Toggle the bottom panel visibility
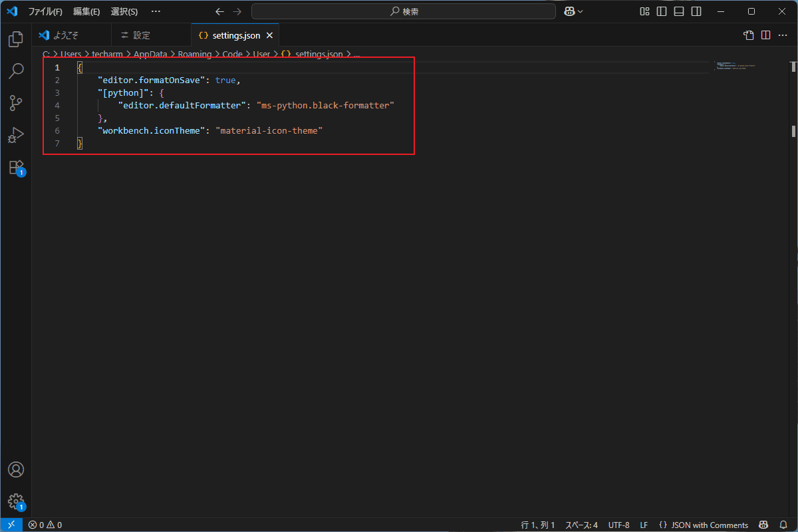Image resolution: width=798 pixels, height=532 pixels. pos(679,11)
